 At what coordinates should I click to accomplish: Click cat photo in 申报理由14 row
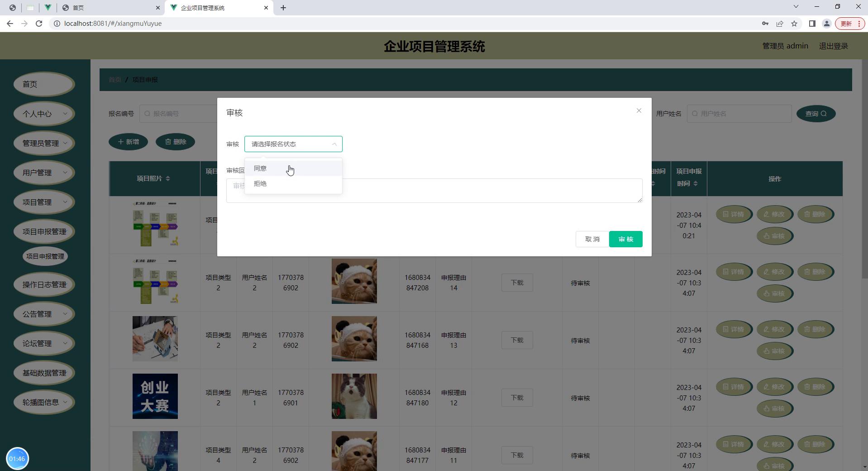[354, 281]
